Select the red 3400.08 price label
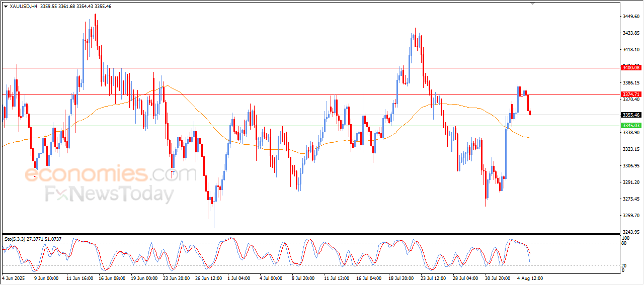 631,67
